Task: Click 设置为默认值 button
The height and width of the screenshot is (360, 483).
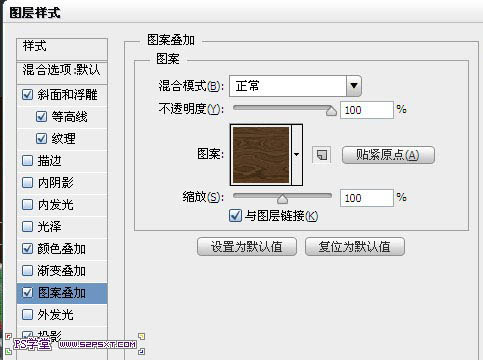Action: [247, 247]
